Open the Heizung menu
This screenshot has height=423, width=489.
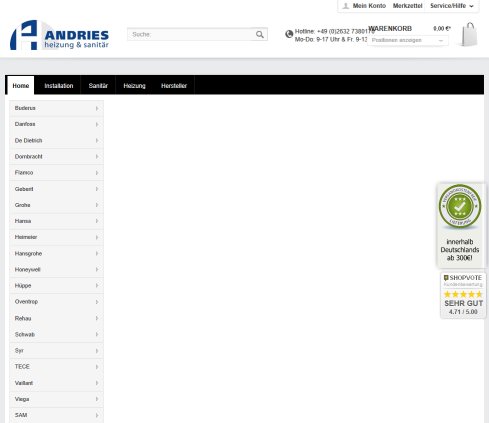click(x=134, y=86)
